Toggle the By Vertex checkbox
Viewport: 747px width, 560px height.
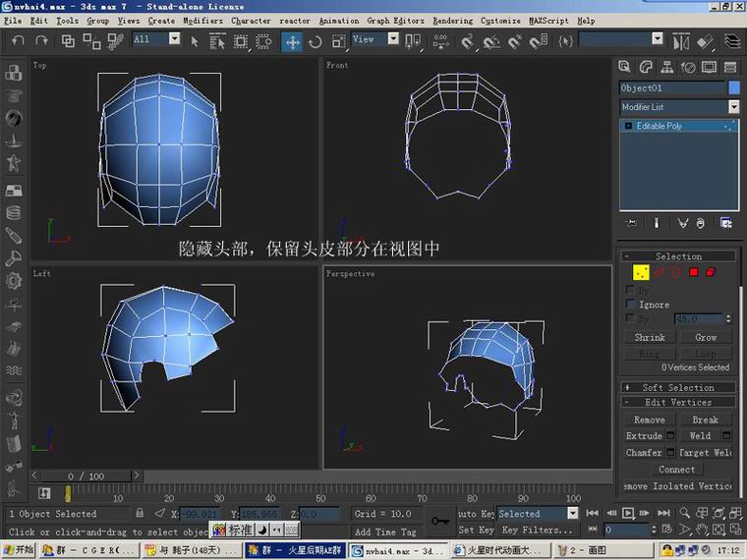point(630,290)
